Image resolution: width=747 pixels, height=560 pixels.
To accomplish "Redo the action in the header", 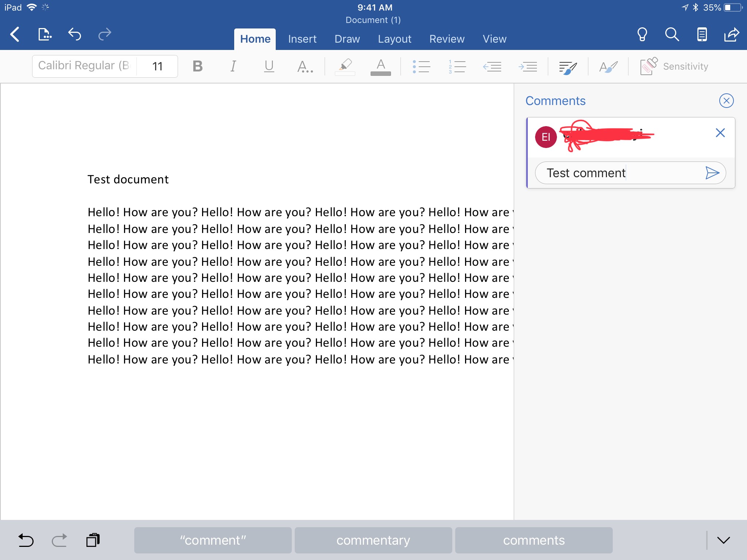I will (105, 35).
